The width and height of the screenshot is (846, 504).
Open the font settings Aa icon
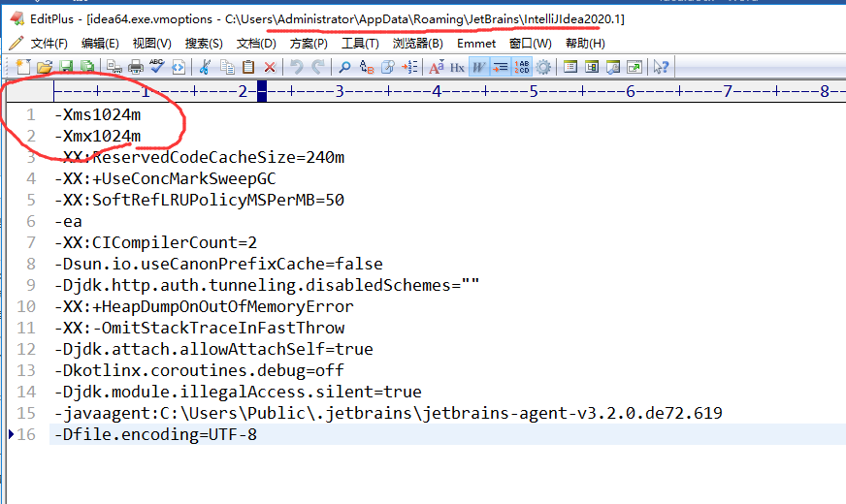[x=437, y=67]
